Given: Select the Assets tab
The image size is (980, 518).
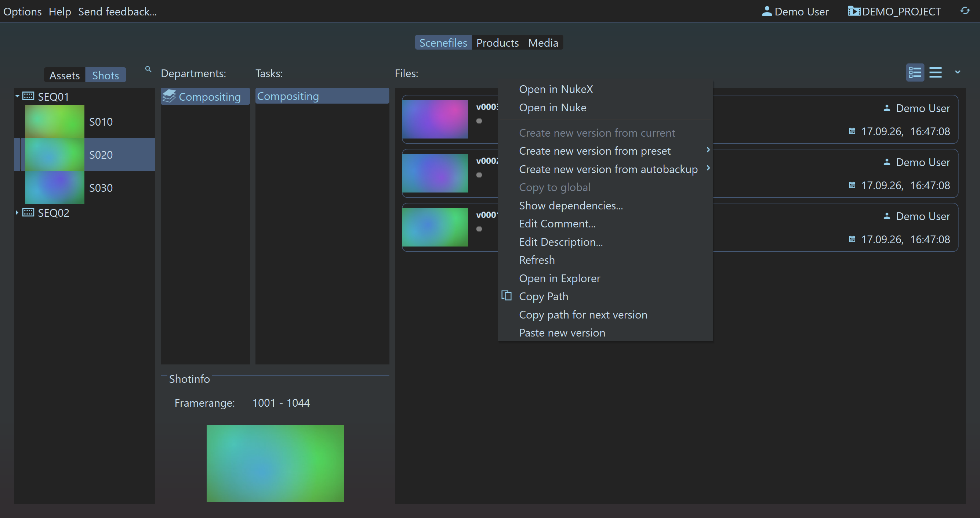Looking at the screenshot, I should pyautogui.click(x=65, y=75).
